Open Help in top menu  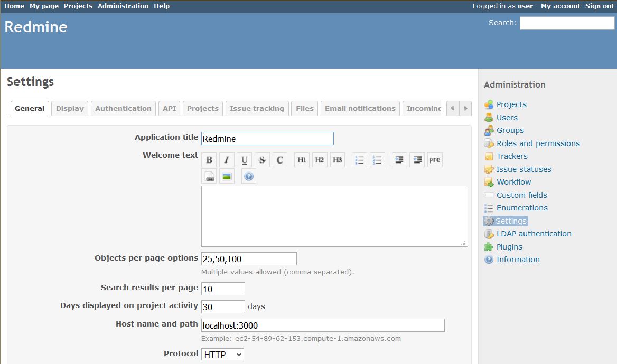pyautogui.click(x=161, y=6)
